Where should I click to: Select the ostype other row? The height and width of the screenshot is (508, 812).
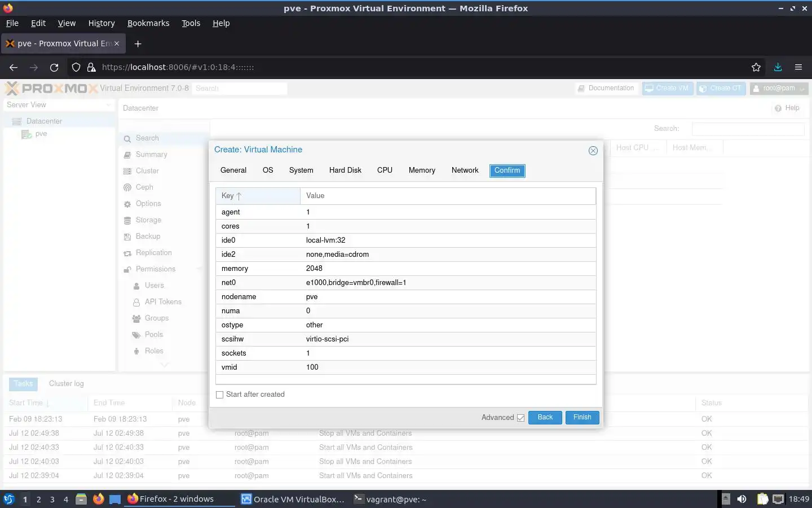coord(405,325)
